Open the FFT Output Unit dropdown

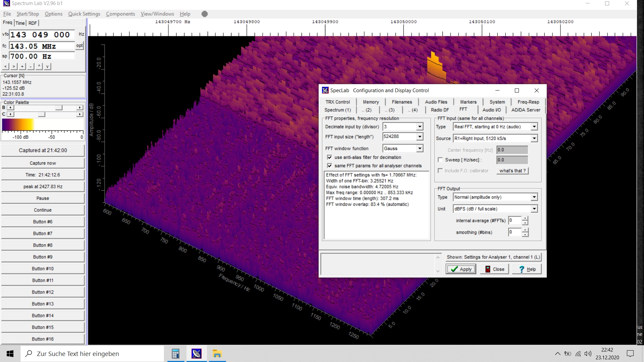coord(534,209)
